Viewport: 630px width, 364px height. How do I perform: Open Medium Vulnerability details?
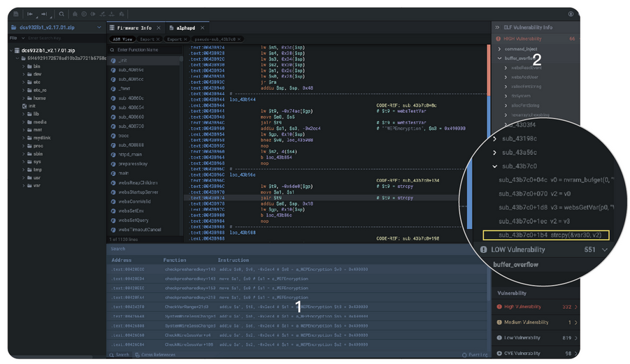point(536,322)
